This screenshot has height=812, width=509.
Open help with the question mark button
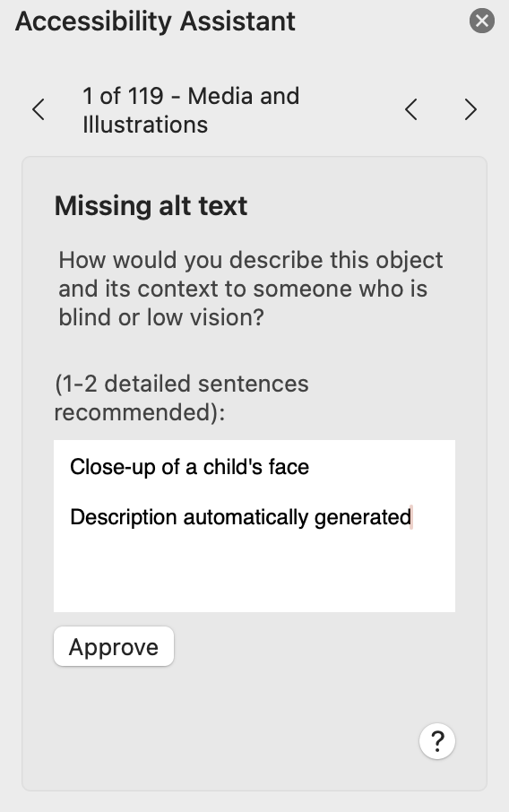tap(437, 741)
